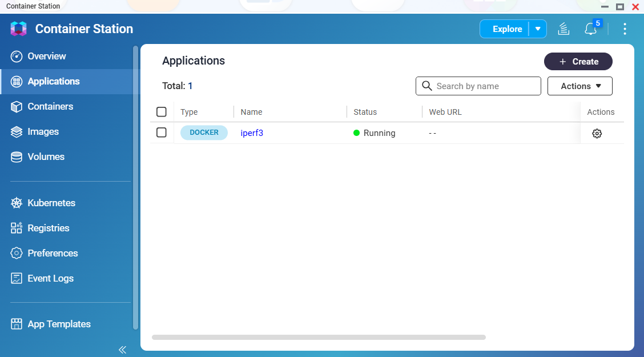Minimize the Container Station window
This screenshot has height=357, width=644.
click(x=604, y=7)
